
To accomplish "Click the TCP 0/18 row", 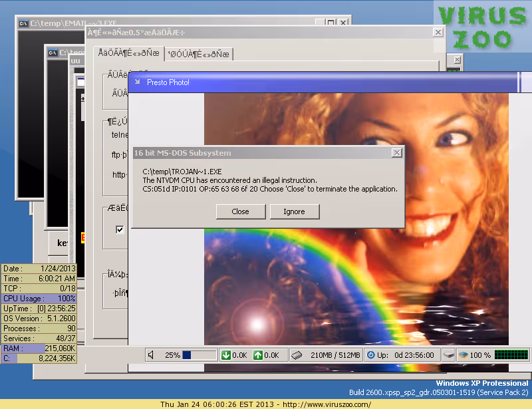I will click(39, 289).
